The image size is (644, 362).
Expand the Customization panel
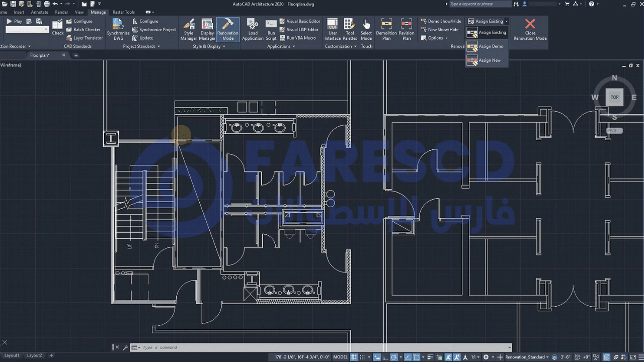pos(341,46)
